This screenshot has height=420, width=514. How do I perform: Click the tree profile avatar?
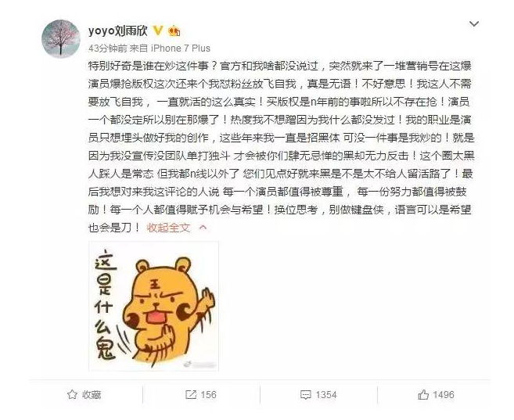pyautogui.click(x=61, y=38)
